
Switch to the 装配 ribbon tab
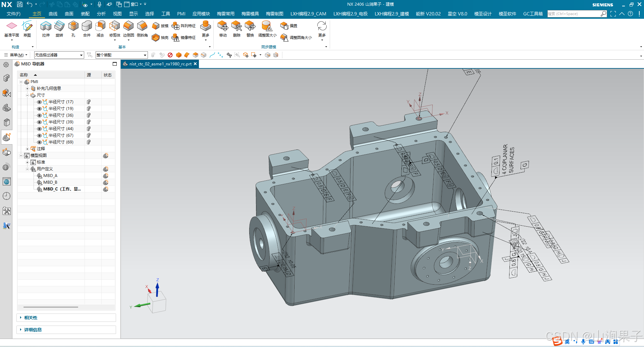click(x=85, y=14)
